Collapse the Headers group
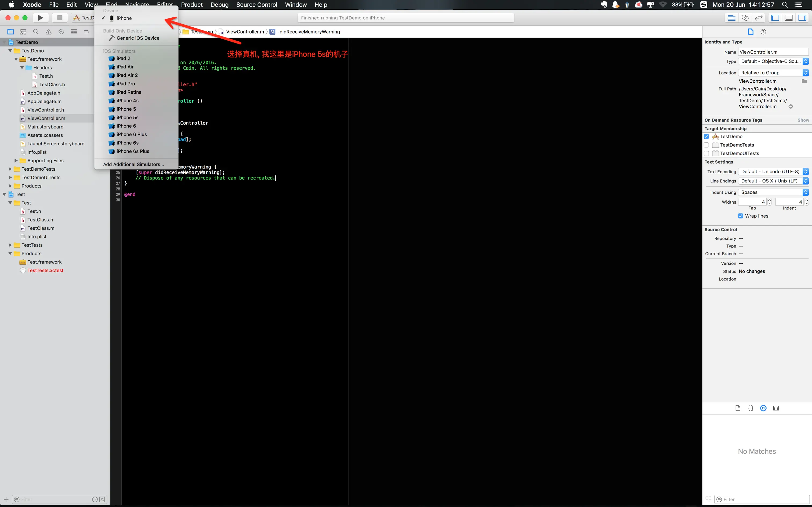Image resolution: width=812 pixels, height=507 pixels. tap(22, 68)
